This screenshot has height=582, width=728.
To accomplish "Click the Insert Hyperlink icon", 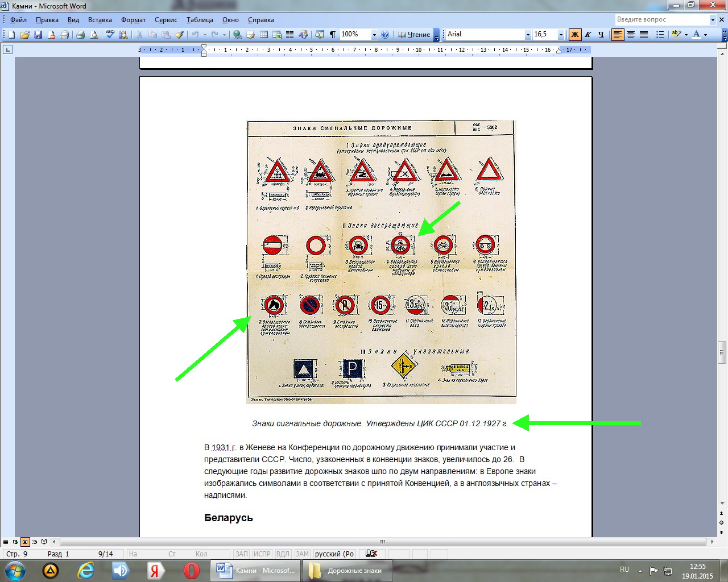I will (x=237, y=35).
